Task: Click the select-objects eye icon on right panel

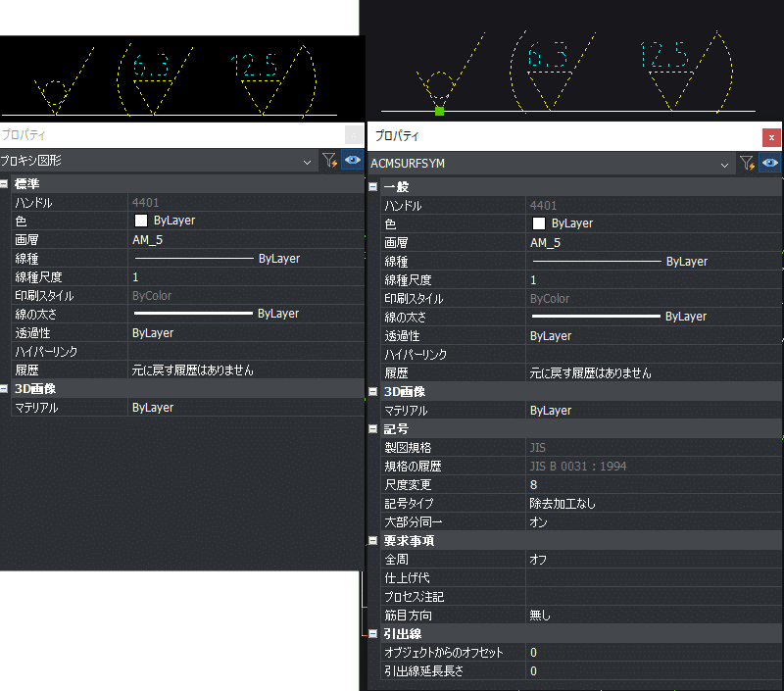Action: point(769,164)
